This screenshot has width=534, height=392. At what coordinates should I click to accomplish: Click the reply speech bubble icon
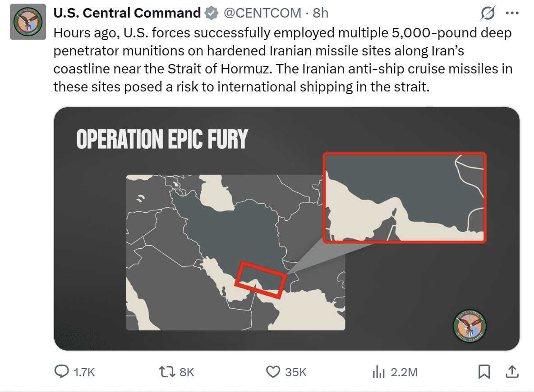[61, 372]
